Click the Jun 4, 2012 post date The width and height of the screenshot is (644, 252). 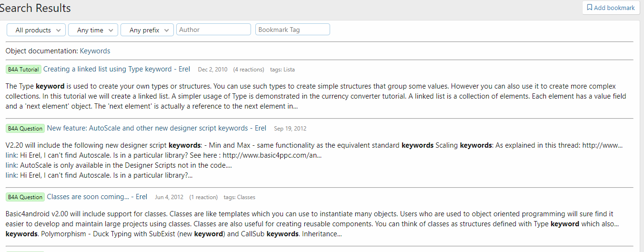[x=169, y=197]
